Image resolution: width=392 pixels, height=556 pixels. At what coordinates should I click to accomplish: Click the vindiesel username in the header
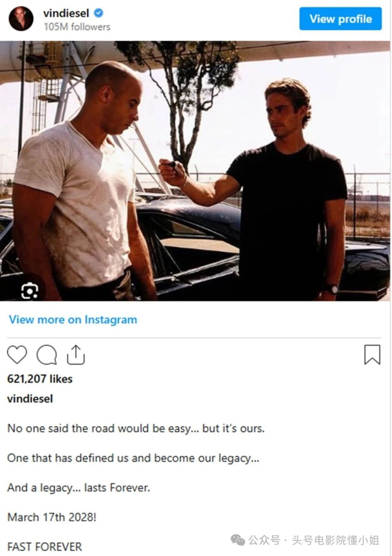point(66,13)
